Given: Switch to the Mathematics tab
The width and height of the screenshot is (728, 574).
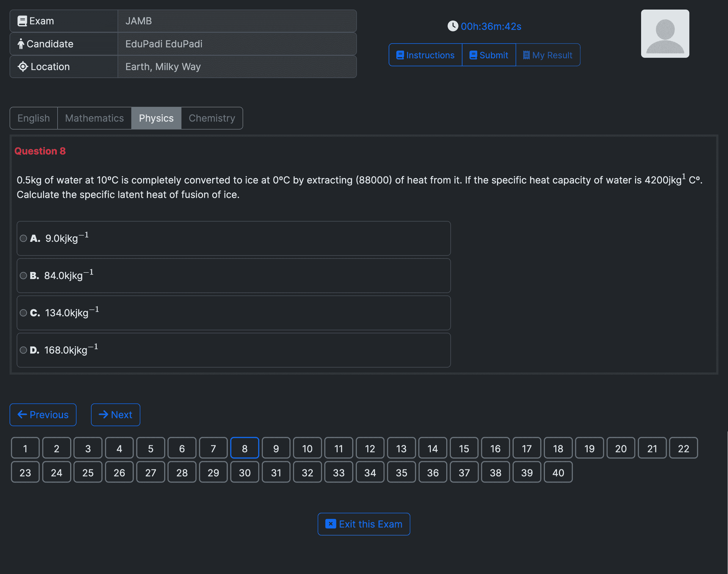Looking at the screenshot, I should click(x=94, y=118).
